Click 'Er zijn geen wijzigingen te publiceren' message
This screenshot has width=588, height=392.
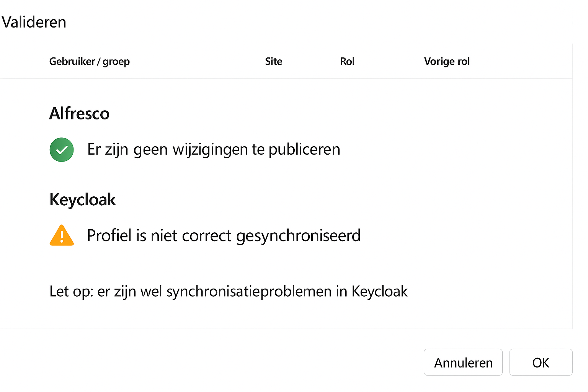[x=214, y=149]
